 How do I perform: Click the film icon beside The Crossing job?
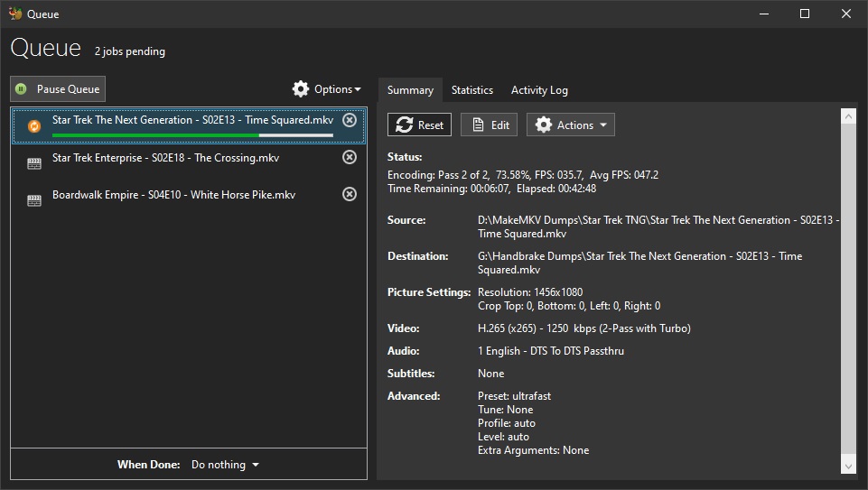(x=34, y=163)
